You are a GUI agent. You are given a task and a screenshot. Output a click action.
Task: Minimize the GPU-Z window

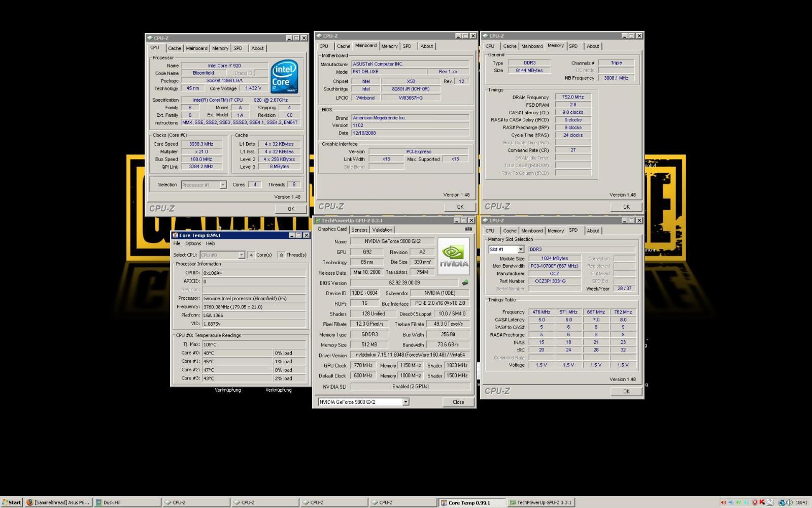(457, 220)
